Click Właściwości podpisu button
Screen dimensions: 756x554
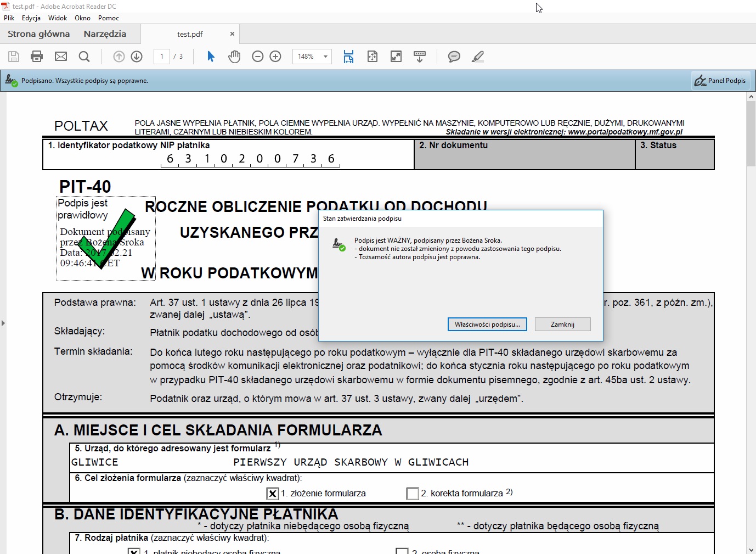tap(487, 324)
